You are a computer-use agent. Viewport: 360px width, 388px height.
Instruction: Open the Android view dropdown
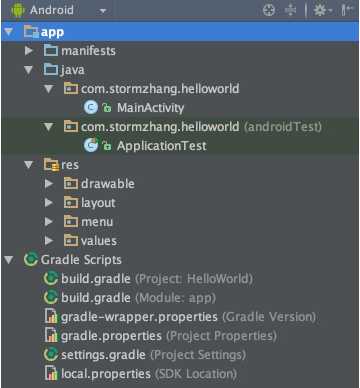(103, 11)
